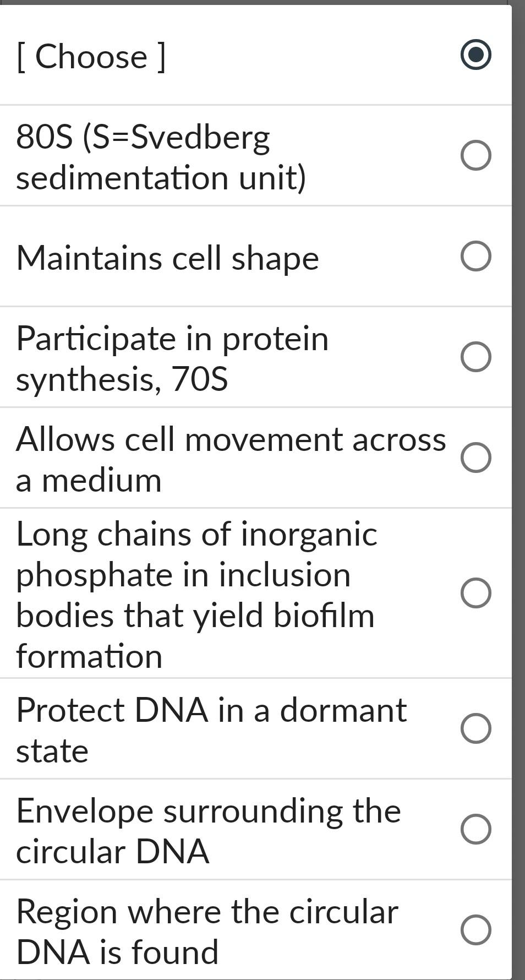
Task: Select the "Participate in protein synthesis, 70S" radio button
Action: [x=475, y=357]
